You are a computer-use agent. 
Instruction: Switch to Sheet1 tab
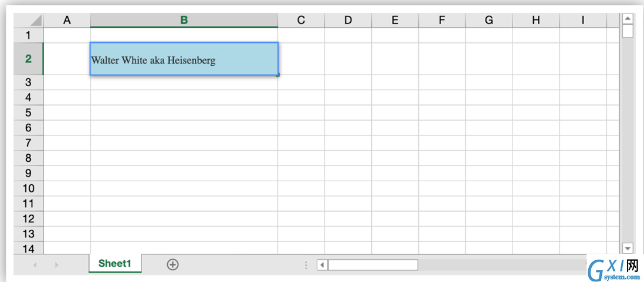click(115, 263)
